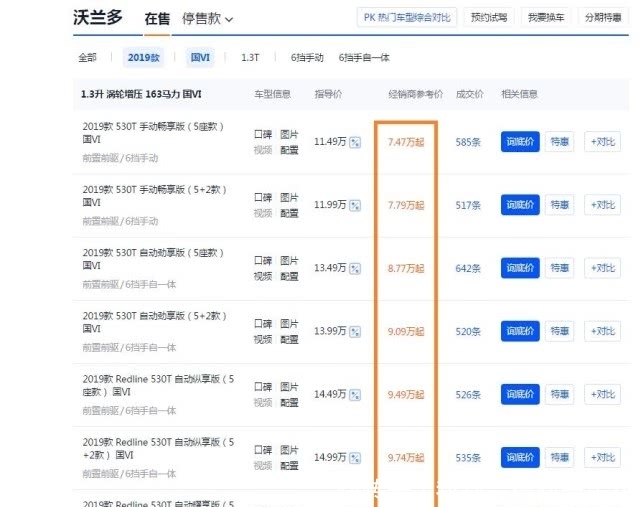
Task: View 517条 transaction prices
Action: [x=468, y=205]
